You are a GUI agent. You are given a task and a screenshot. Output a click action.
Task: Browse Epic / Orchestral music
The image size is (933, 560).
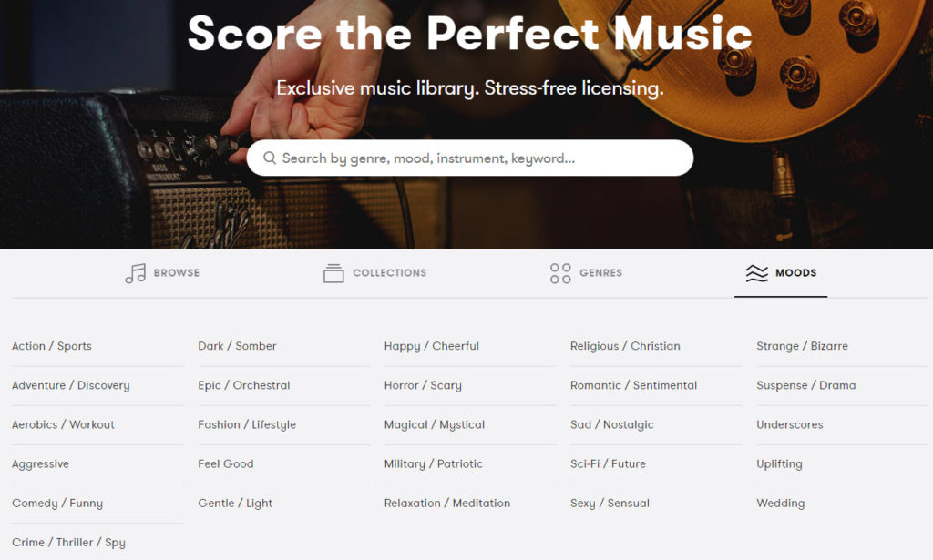(244, 385)
